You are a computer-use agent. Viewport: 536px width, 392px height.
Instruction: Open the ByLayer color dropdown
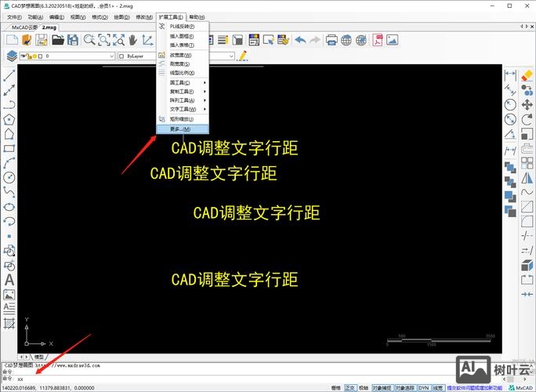136,56
